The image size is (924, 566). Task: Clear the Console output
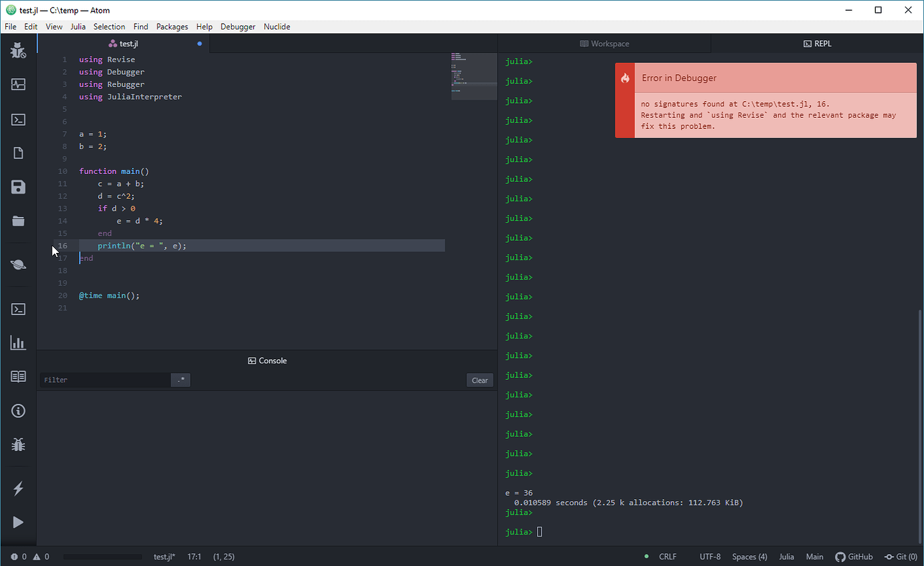click(x=479, y=379)
